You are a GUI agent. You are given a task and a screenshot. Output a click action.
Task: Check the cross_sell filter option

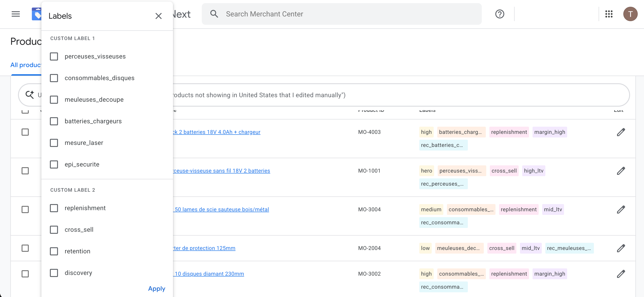point(54,230)
